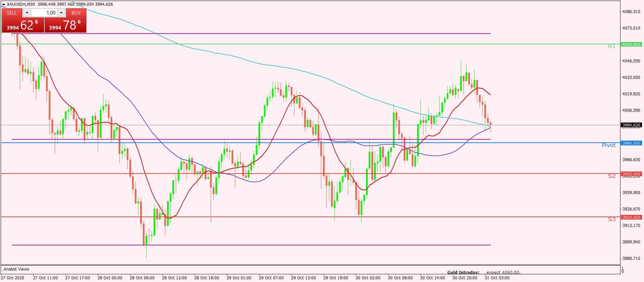
Task: Increase lot volume with the up arrow
Action: (x=61, y=13)
